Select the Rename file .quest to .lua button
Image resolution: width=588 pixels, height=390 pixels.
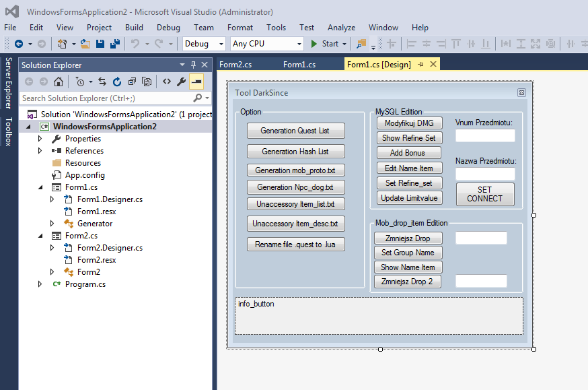pos(295,245)
